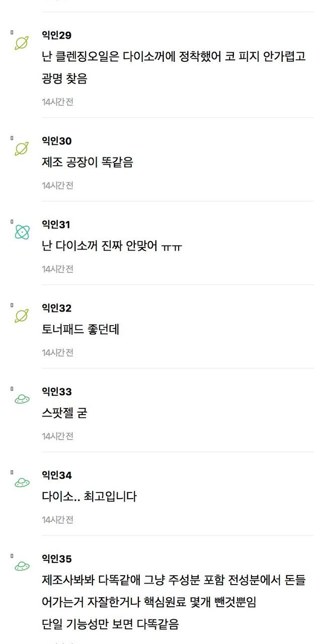Click the comment 난 다이소꺼 진짜 안맞어
322x644 pixels.
tap(112, 247)
